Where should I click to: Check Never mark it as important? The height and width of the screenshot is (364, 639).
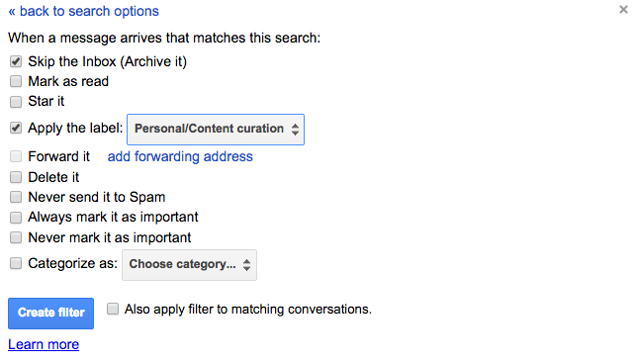point(16,237)
